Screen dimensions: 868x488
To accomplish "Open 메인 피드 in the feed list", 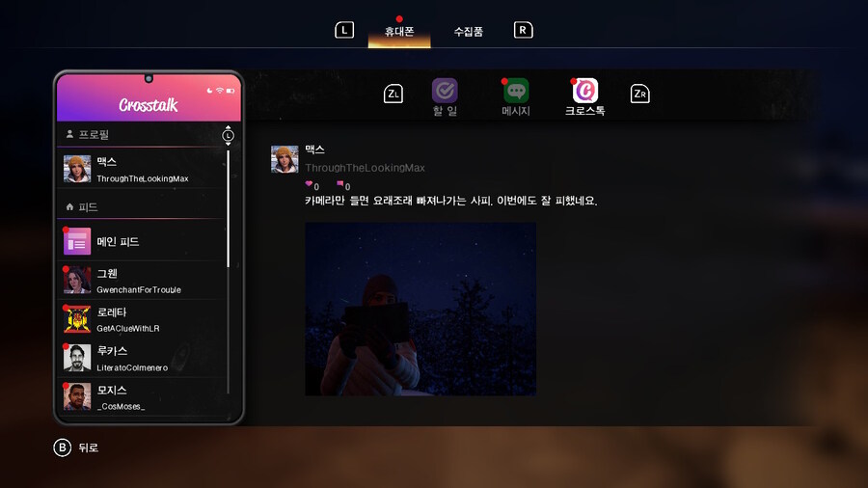I will tap(143, 241).
